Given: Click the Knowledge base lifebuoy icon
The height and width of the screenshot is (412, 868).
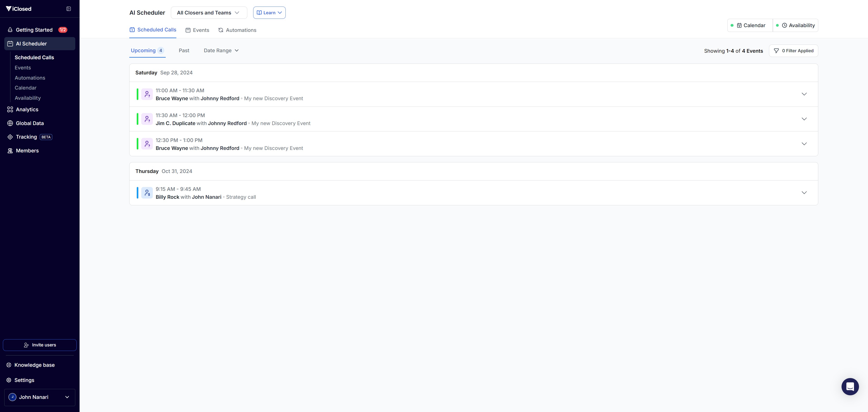Looking at the screenshot, I should (x=9, y=365).
